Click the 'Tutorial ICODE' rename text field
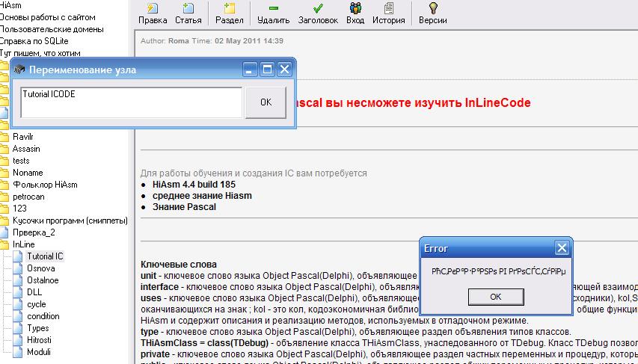Image resolution: width=638 pixels, height=364 pixels. [131, 102]
